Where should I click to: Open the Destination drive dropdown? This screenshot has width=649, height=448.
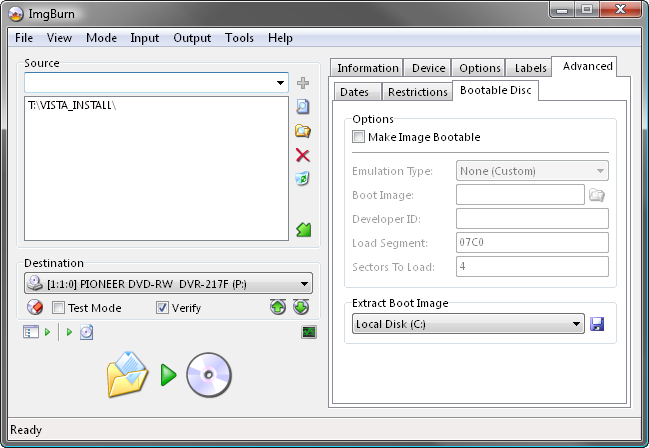pyautogui.click(x=304, y=284)
